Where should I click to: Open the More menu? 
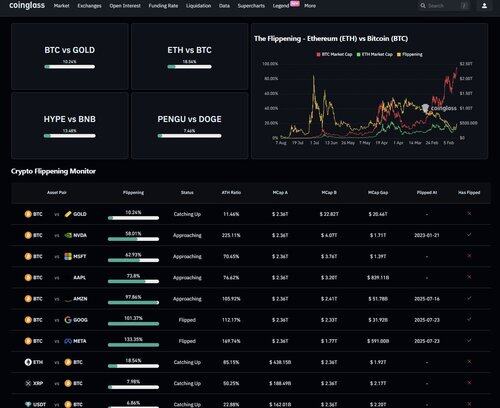click(310, 6)
